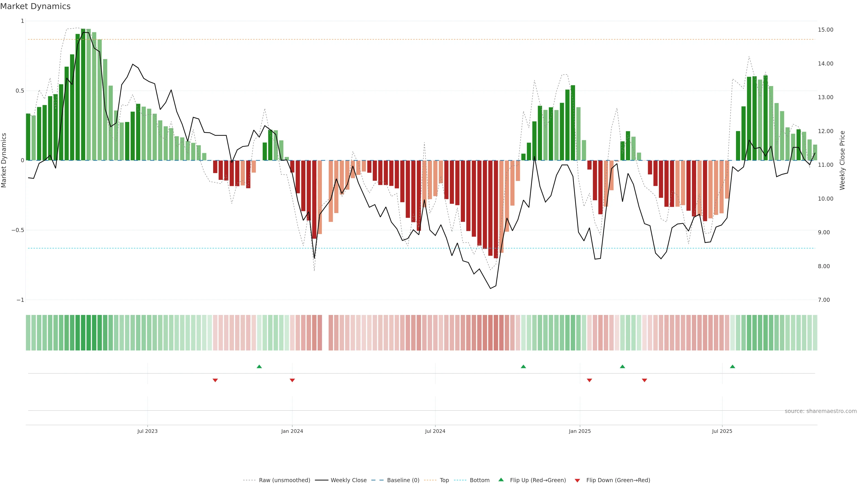Screen dimensions: 868x488
Task: Click the Flip Up triangle near October 2024
Action: coord(523,366)
